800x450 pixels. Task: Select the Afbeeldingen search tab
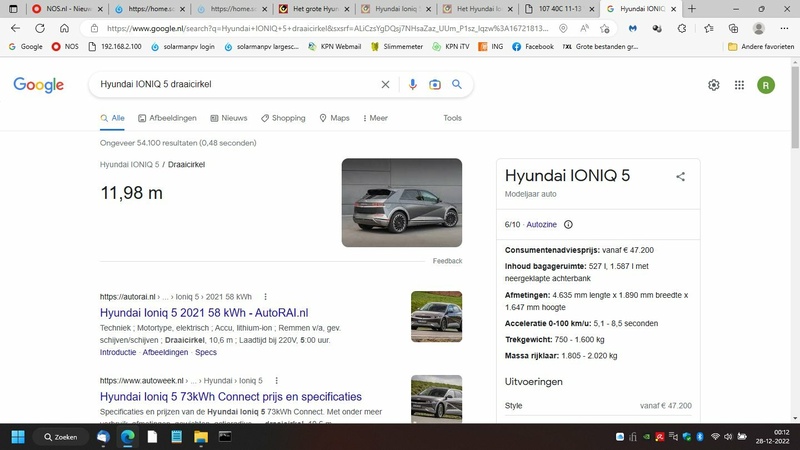pyautogui.click(x=167, y=118)
